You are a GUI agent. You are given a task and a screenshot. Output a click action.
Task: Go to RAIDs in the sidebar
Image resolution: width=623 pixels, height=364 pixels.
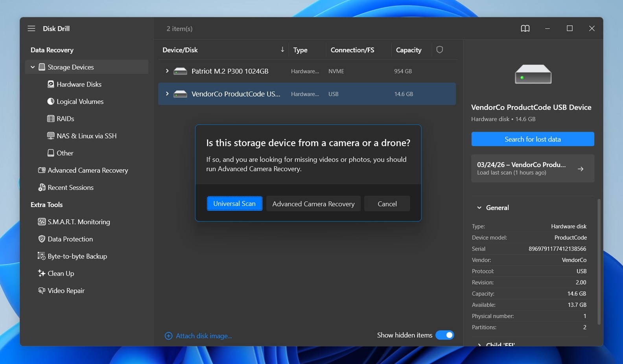[65, 119]
